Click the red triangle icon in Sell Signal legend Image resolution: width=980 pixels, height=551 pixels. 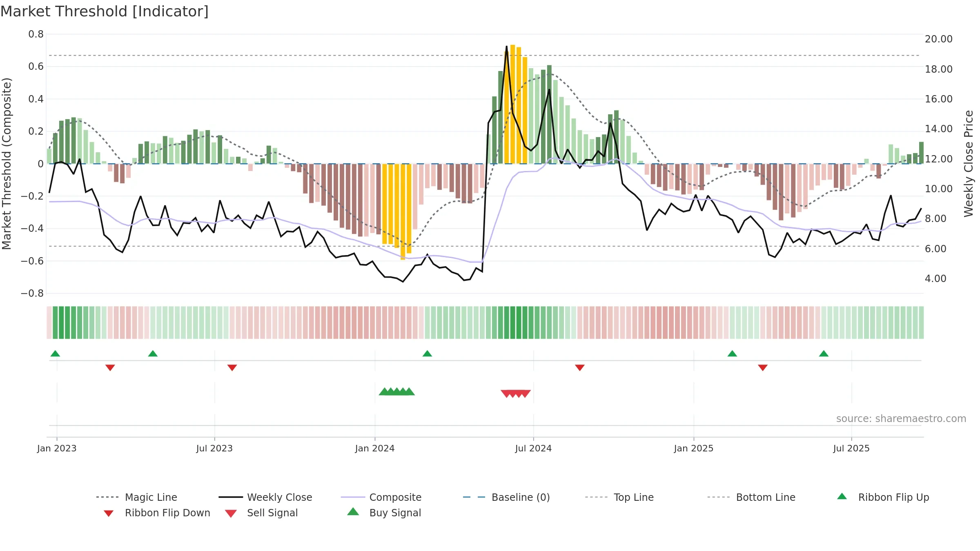click(x=231, y=513)
